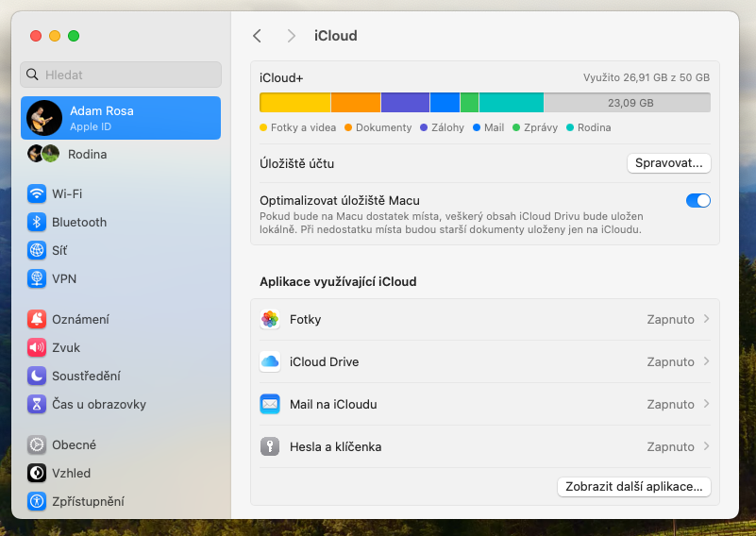Open the VPN sidebar icon
The height and width of the screenshot is (536, 756).
(37, 279)
